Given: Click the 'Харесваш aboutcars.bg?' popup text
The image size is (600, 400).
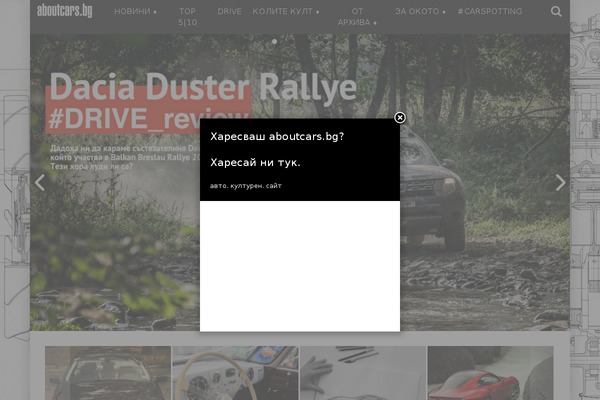Looking at the screenshot, I should coord(277,137).
